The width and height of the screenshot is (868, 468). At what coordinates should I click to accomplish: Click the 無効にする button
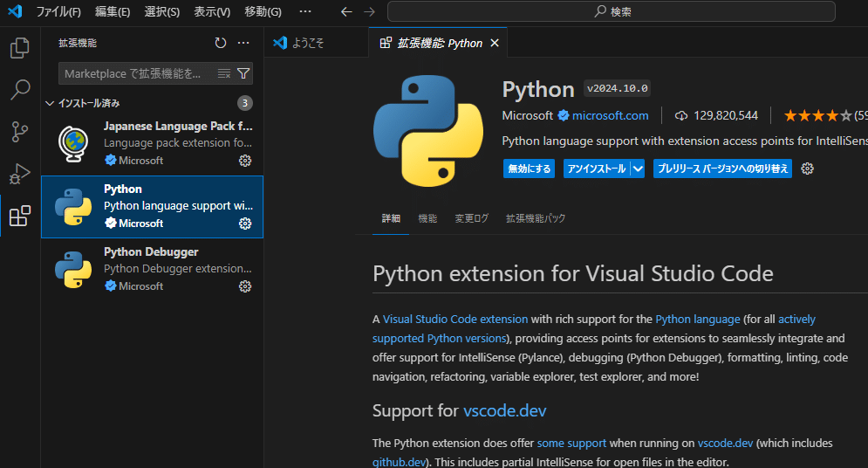click(530, 169)
